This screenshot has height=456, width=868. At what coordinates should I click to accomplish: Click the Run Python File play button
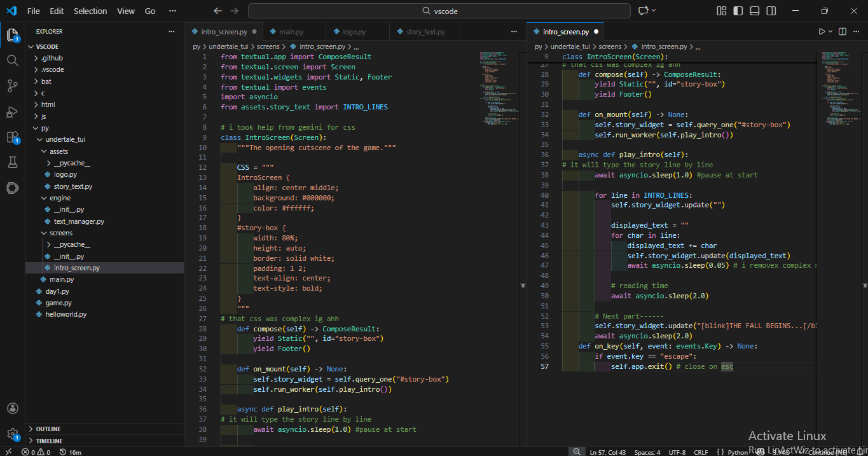pos(822,31)
